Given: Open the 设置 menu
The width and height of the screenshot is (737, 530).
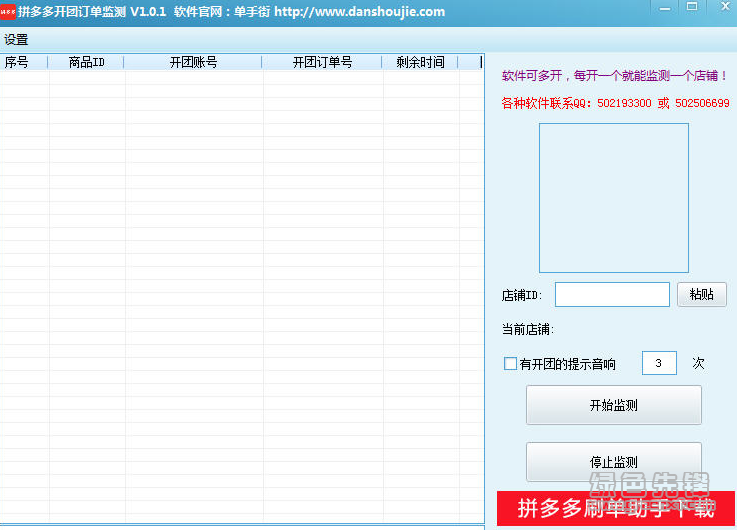Looking at the screenshot, I should pyautogui.click(x=16, y=40).
